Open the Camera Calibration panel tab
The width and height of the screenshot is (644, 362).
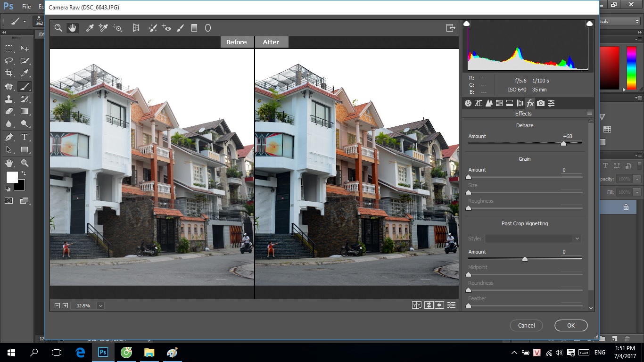pyautogui.click(x=541, y=103)
